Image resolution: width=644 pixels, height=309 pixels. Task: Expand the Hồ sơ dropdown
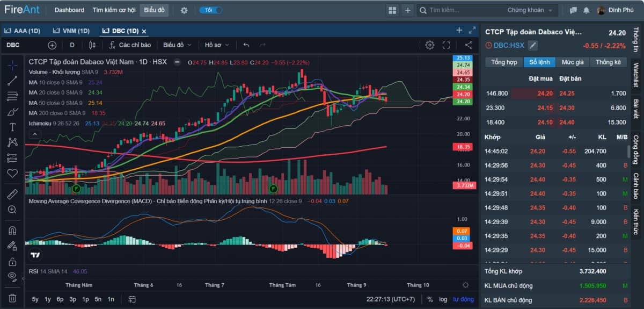tap(217, 45)
